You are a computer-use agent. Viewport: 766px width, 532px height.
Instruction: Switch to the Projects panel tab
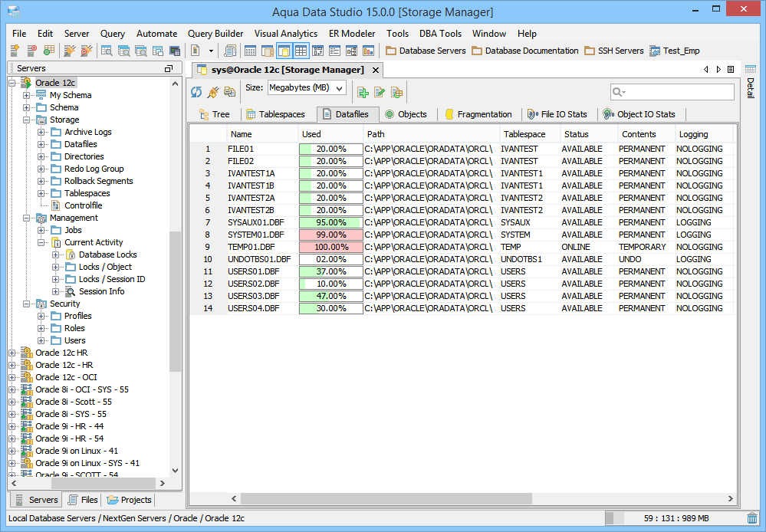tap(129, 500)
